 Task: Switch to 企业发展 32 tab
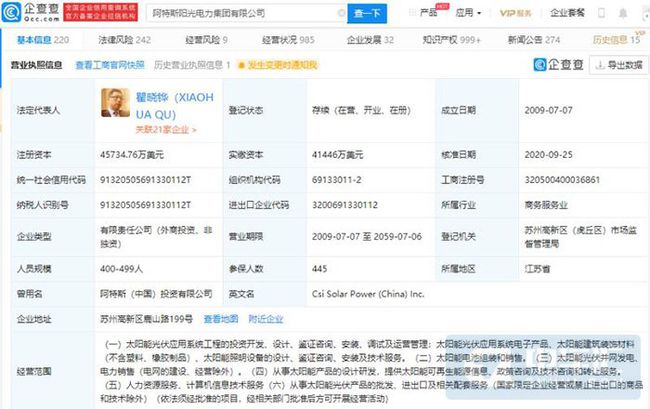click(x=370, y=40)
